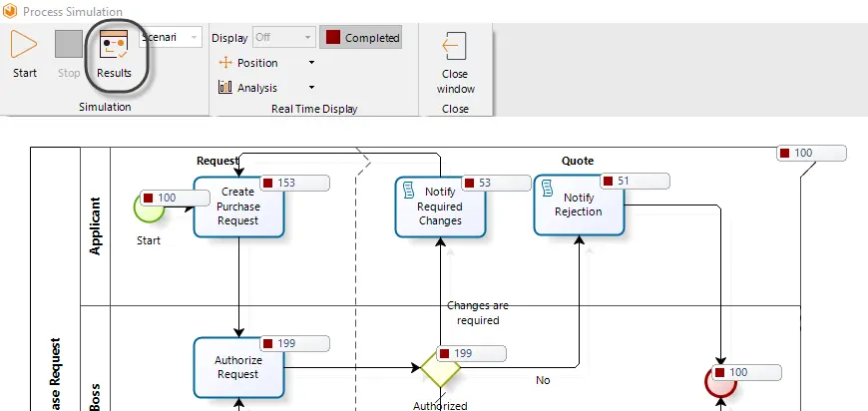Click the 153 counter on Create Purchase Request
Viewport: 868px width, 411px height.
pos(295,184)
